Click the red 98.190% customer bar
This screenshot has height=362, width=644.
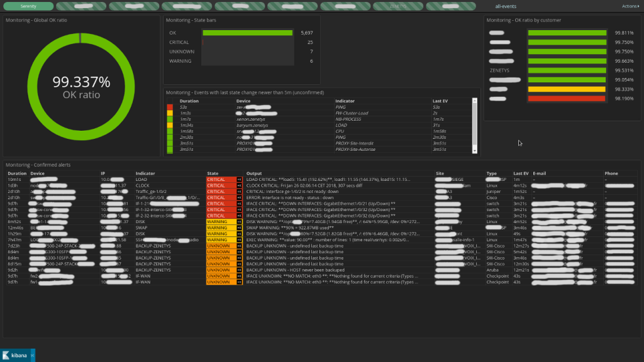tap(567, 99)
